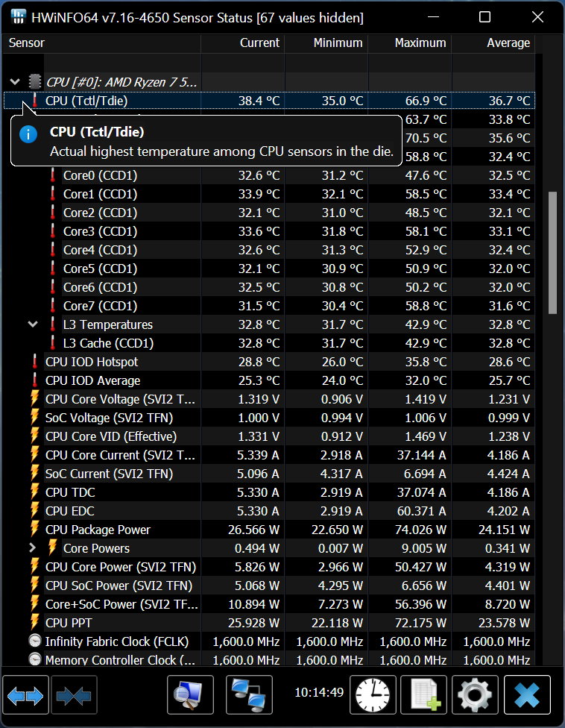The width and height of the screenshot is (565, 728).
Task: Open sensor settings gear icon
Action: coord(474,695)
